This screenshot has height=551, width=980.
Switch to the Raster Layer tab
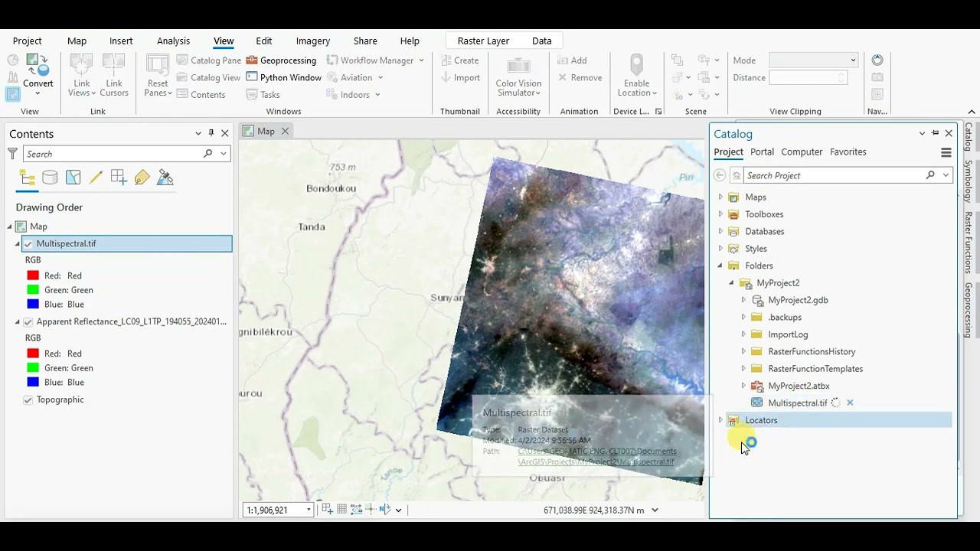click(x=483, y=41)
